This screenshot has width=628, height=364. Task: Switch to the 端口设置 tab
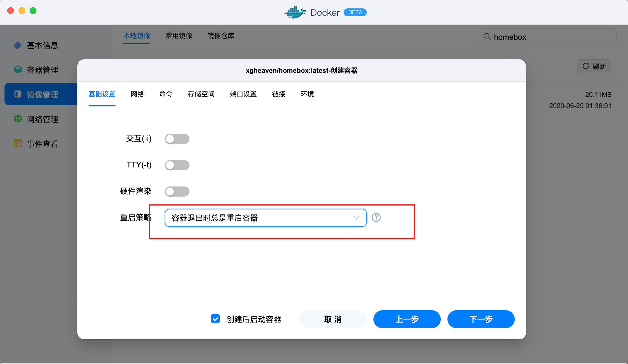coord(243,94)
